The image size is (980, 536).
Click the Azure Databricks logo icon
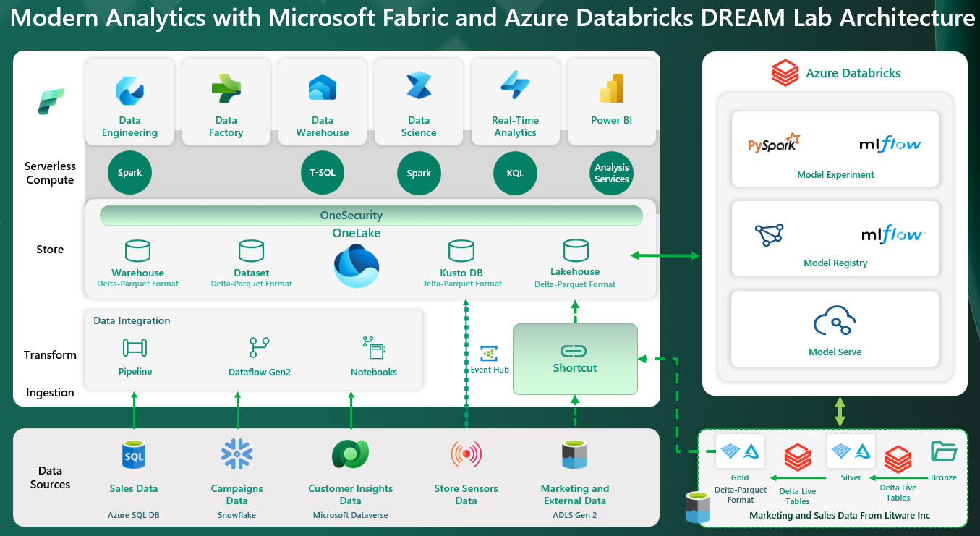[785, 73]
